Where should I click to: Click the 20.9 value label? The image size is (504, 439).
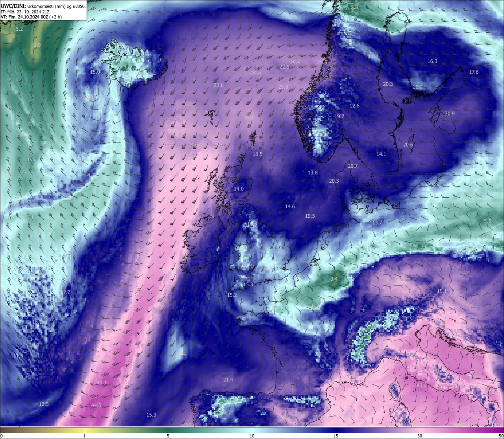[450, 113]
